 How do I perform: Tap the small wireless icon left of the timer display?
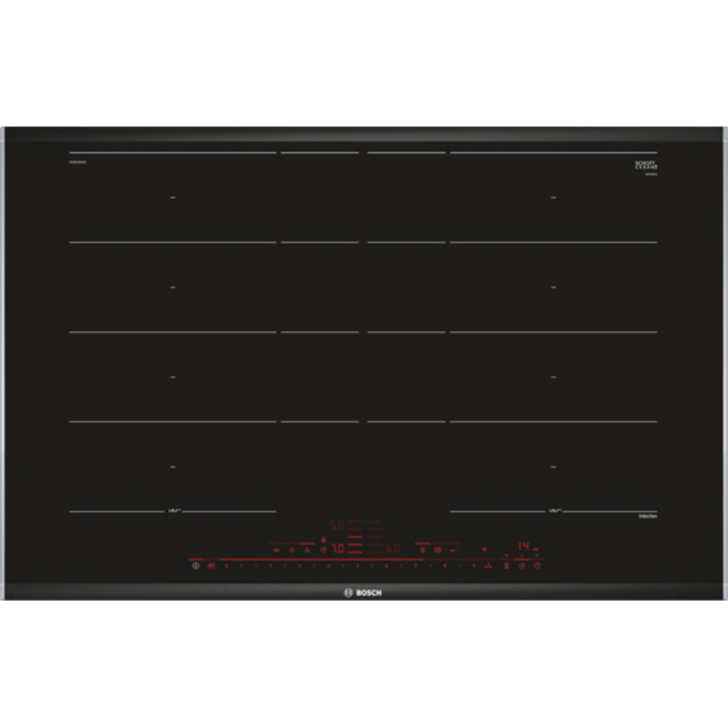coord(484,550)
